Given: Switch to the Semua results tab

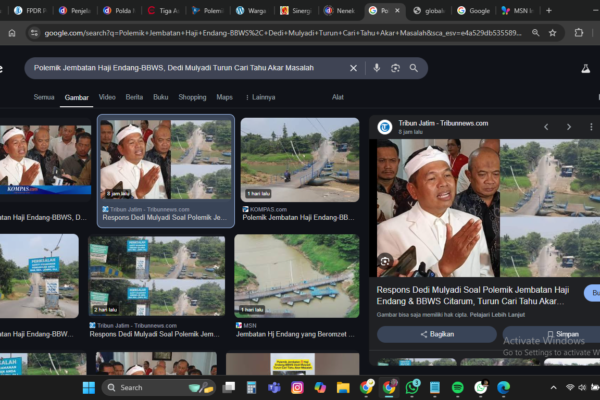Looking at the screenshot, I should point(44,97).
